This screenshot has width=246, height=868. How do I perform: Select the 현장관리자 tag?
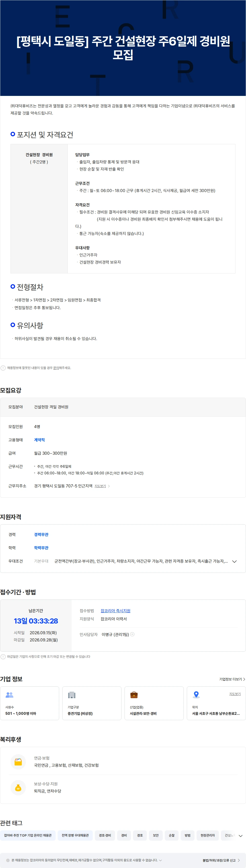(208, 835)
